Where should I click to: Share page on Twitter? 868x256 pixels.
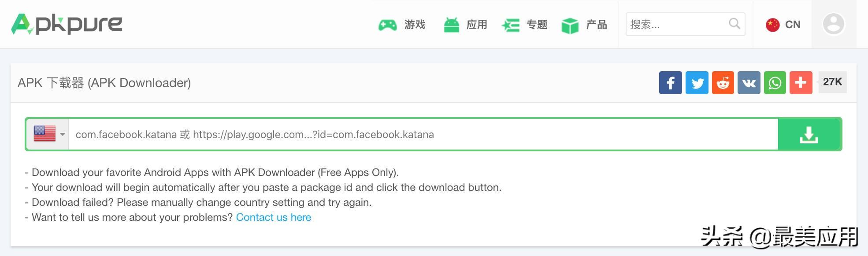[x=697, y=83]
